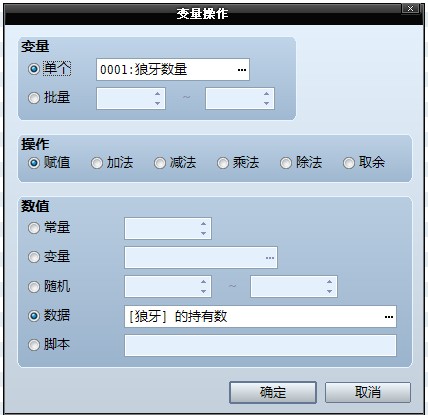Increase the 随机 minimum value
This screenshot has width=428, height=415.
coord(203,282)
